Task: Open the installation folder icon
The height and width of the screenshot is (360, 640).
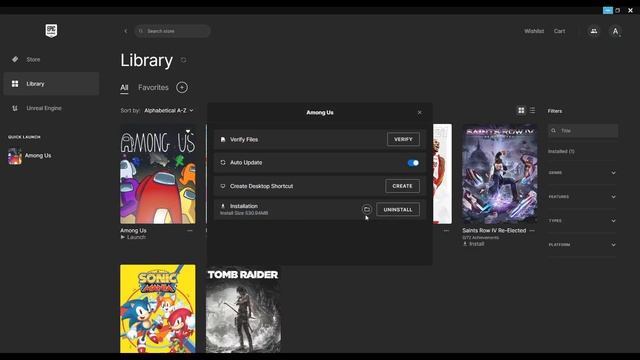Action: [367, 209]
